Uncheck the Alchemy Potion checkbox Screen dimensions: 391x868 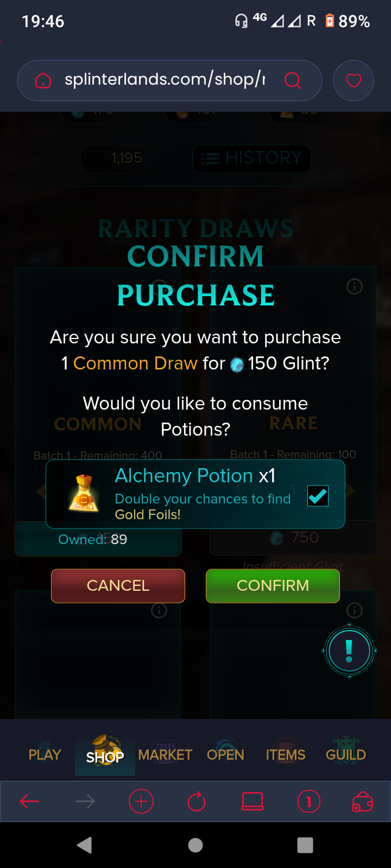pyautogui.click(x=318, y=495)
